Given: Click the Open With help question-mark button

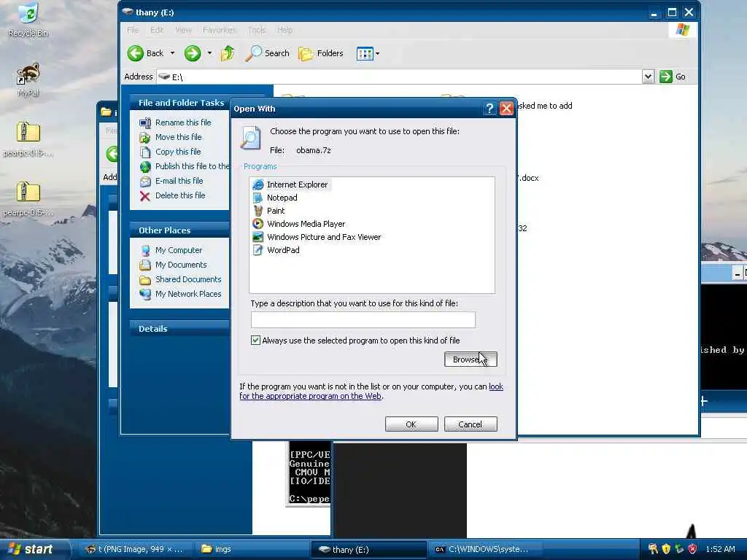Looking at the screenshot, I should pos(489,109).
